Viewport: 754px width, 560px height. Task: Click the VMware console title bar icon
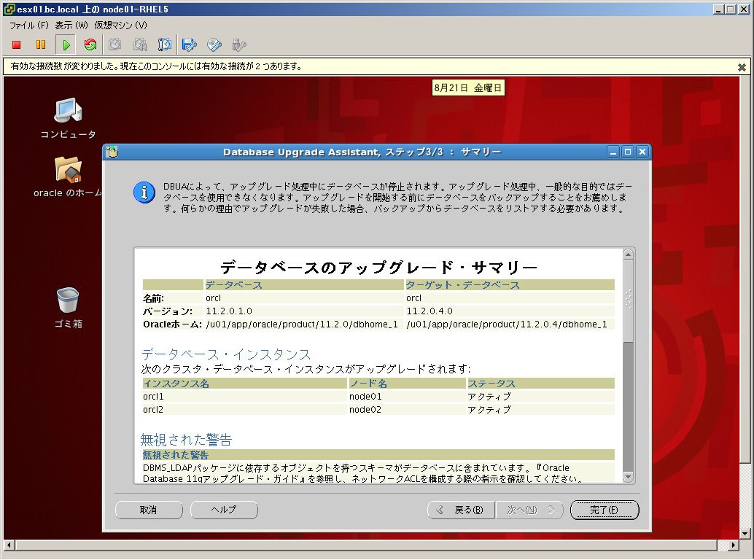click(9, 9)
